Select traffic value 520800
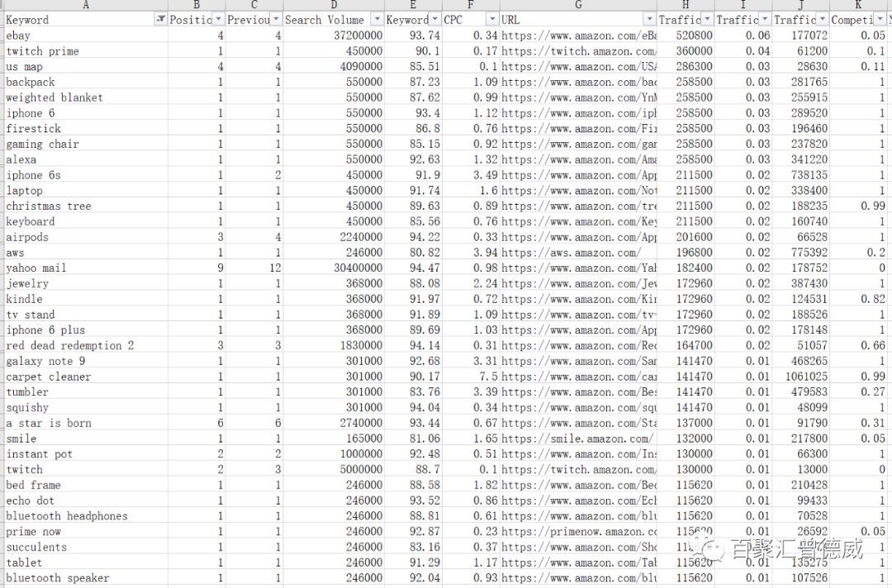The height and width of the screenshot is (588, 892). click(686, 36)
